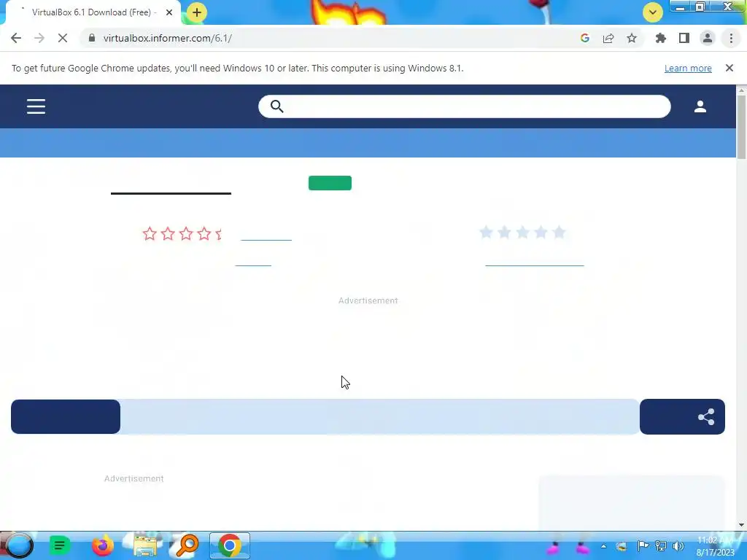Click the search magnifier icon

(276, 106)
